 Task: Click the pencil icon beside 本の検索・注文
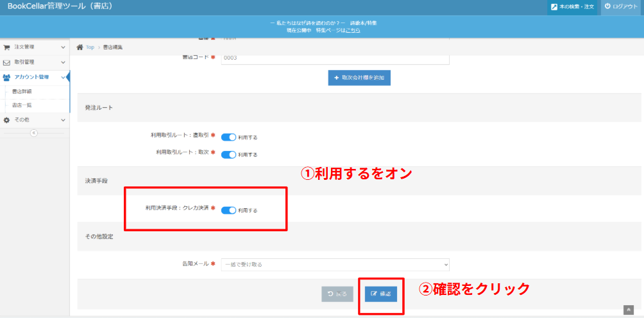pyautogui.click(x=554, y=7)
